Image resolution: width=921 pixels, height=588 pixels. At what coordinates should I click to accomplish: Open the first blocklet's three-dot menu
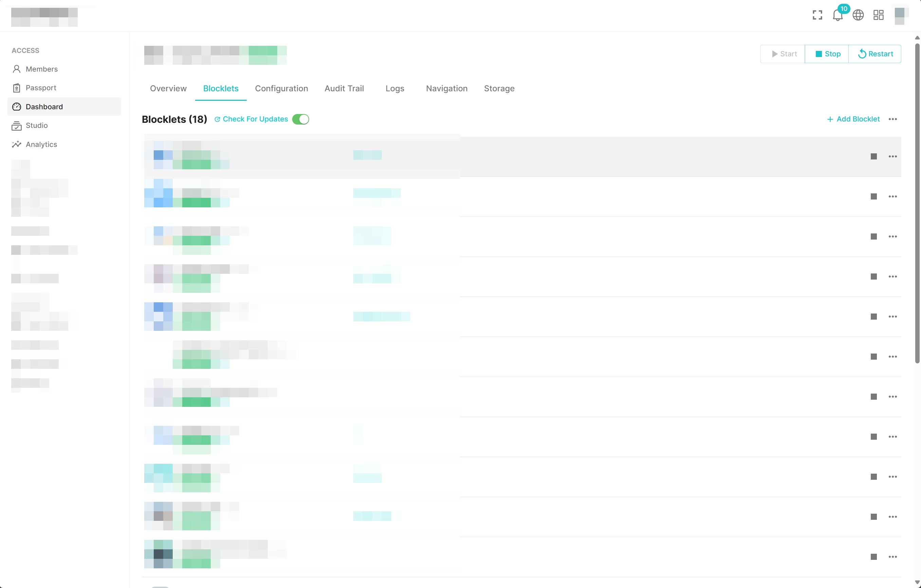tap(893, 156)
